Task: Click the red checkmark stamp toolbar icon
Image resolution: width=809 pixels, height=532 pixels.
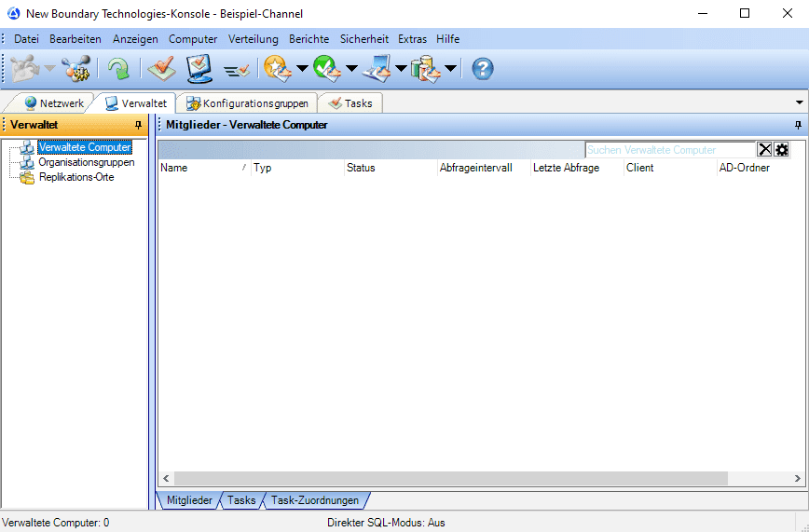Action: pos(161,68)
